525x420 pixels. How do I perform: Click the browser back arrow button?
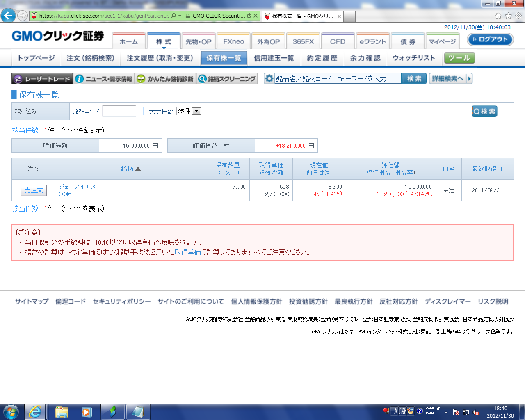(8, 16)
